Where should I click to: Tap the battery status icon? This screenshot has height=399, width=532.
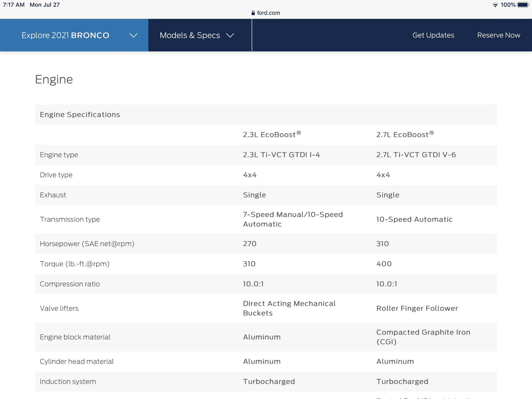(x=523, y=5)
